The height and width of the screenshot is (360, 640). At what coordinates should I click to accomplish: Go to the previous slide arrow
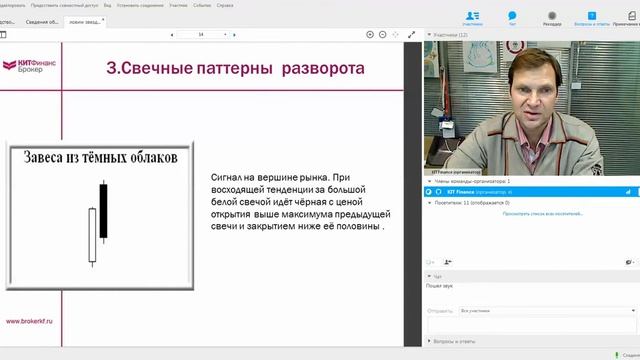pos(172,35)
